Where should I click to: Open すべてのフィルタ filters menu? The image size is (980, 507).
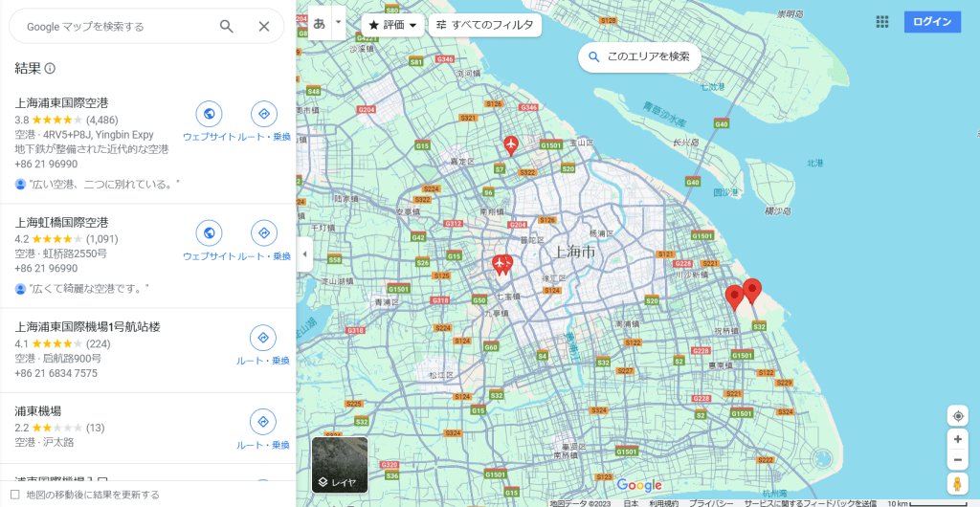pyautogui.click(x=484, y=25)
